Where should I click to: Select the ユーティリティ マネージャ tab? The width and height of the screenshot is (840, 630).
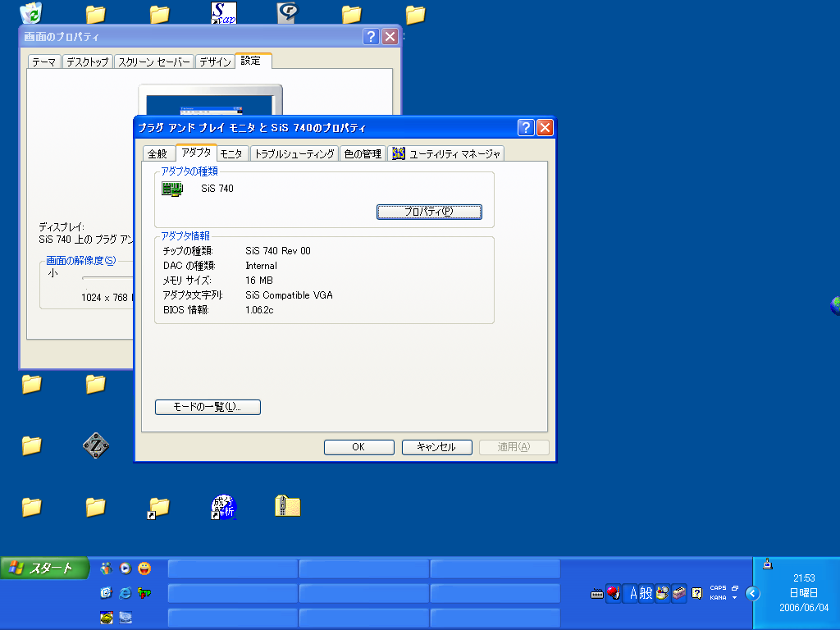coord(446,153)
